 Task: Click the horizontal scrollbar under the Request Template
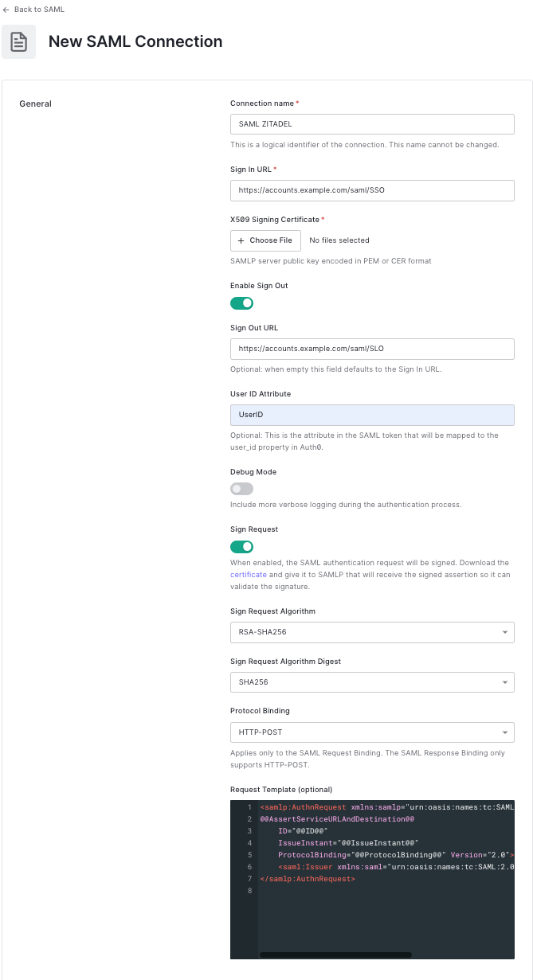(x=335, y=955)
